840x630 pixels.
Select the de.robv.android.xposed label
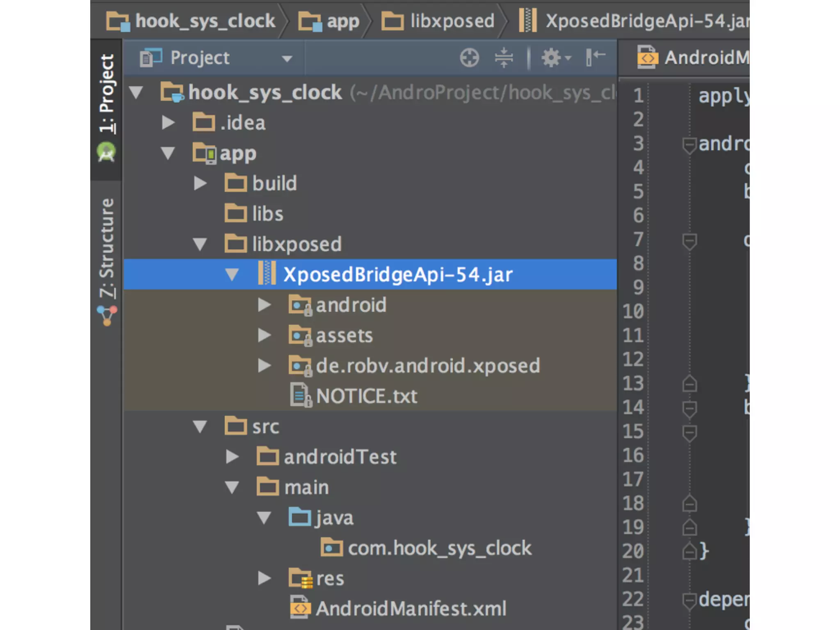pyautogui.click(x=428, y=366)
